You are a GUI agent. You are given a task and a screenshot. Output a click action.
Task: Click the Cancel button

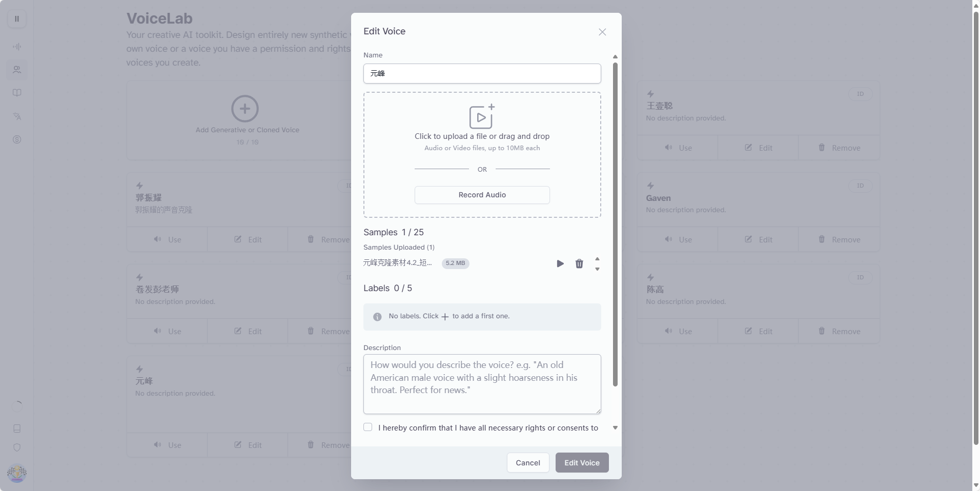[528, 463]
